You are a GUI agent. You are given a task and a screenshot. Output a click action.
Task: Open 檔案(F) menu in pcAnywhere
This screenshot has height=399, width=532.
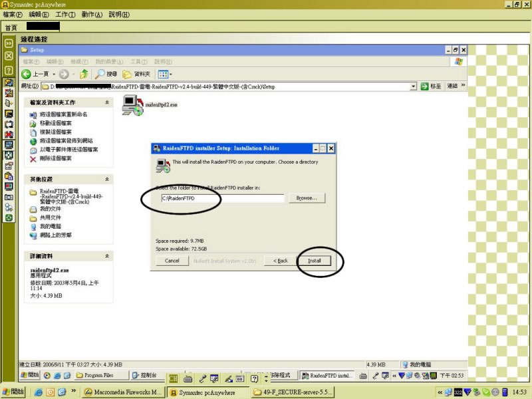coord(13,15)
